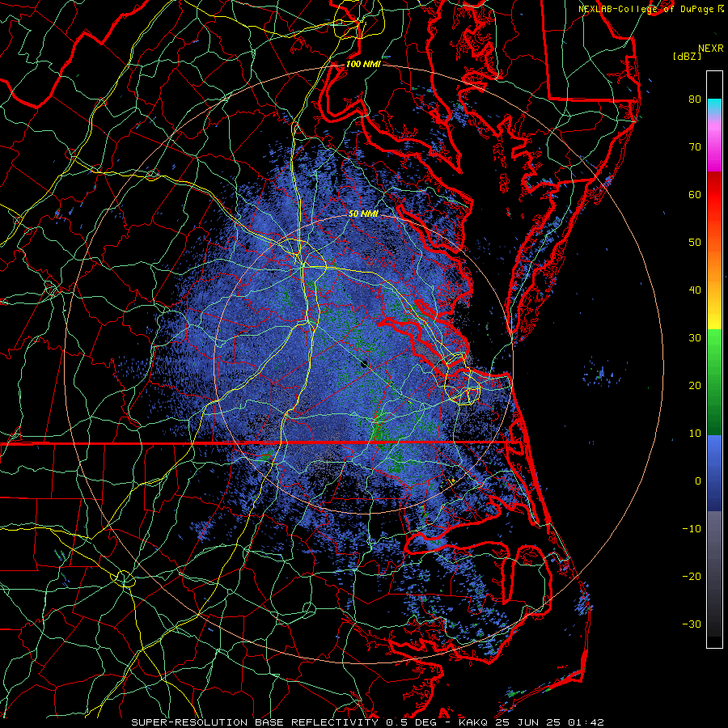Click the 50 dBZ scale value

click(695, 243)
